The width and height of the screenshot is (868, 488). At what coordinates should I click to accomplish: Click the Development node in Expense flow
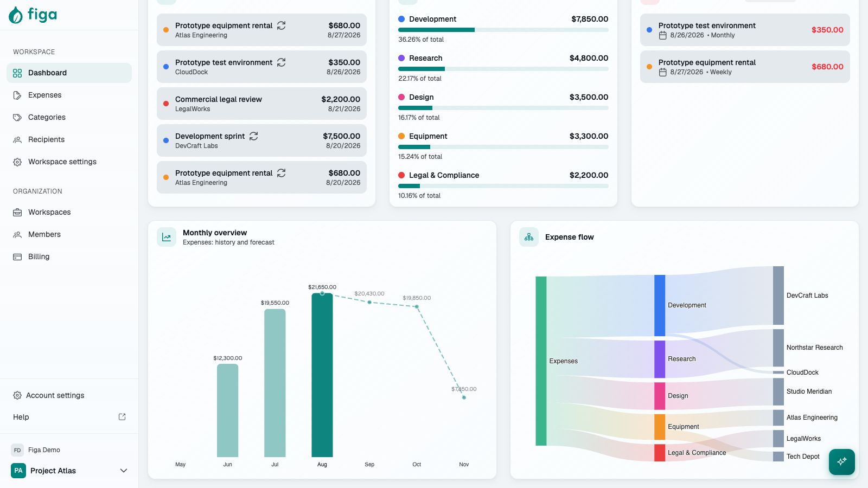(x=660, y=305)
